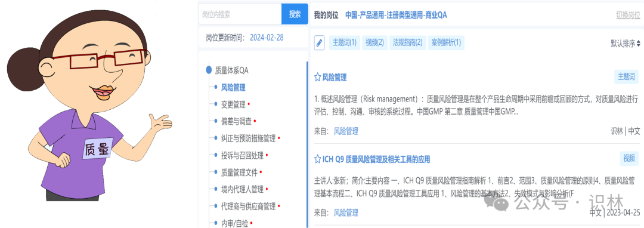
Task: Open ICH Q9 质量风险管理及相关工具的应用 title
Action: pyautogui.click(x=376, y=159)
